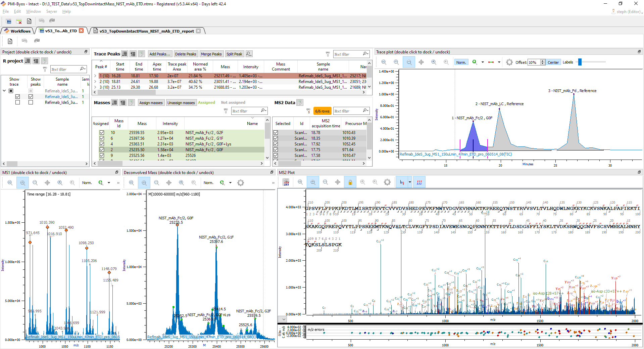Uncheck Selected for MS2 scan at 18.78
The image size is (644, 349).
pos(276,133)
